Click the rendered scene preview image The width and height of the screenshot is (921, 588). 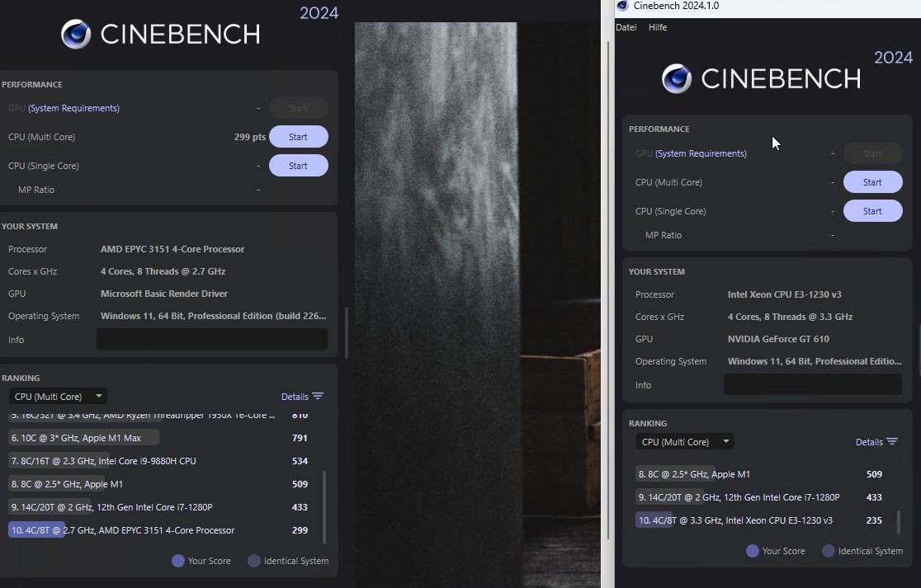coord(478,305)
